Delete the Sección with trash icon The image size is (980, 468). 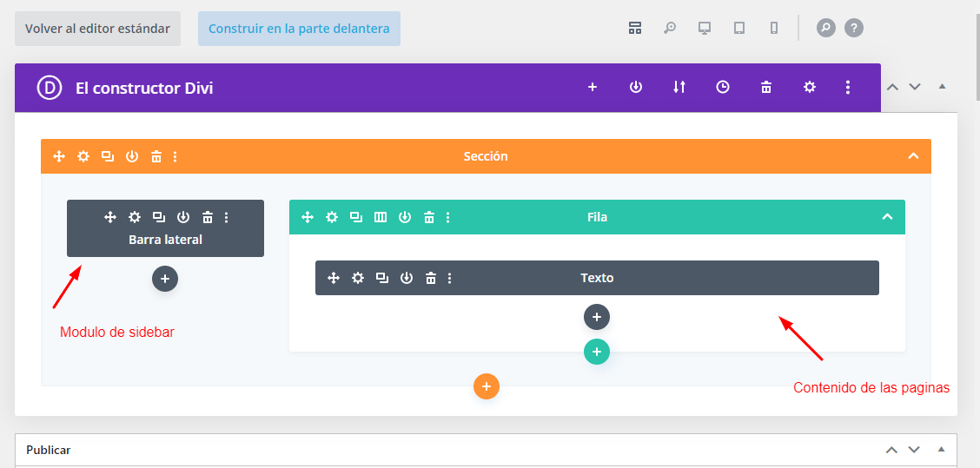click(156, 156)
